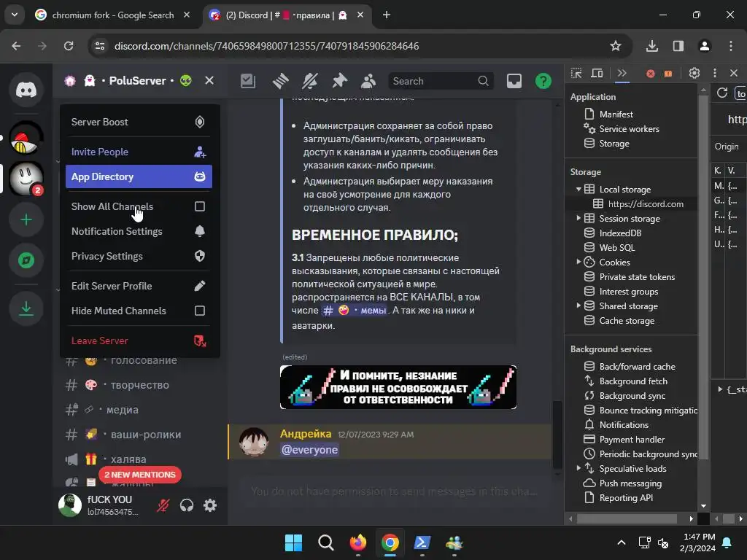The height and width of the screenshot is (560, 747).
Task: Bookmark this tab with star icon
Action: click(x=616, y=46)
